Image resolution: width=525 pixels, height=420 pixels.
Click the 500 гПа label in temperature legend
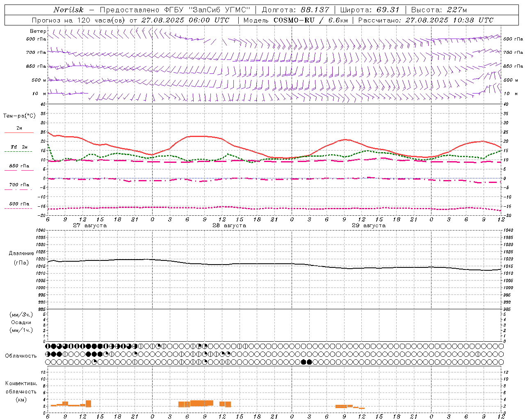(x=19, y=204)
